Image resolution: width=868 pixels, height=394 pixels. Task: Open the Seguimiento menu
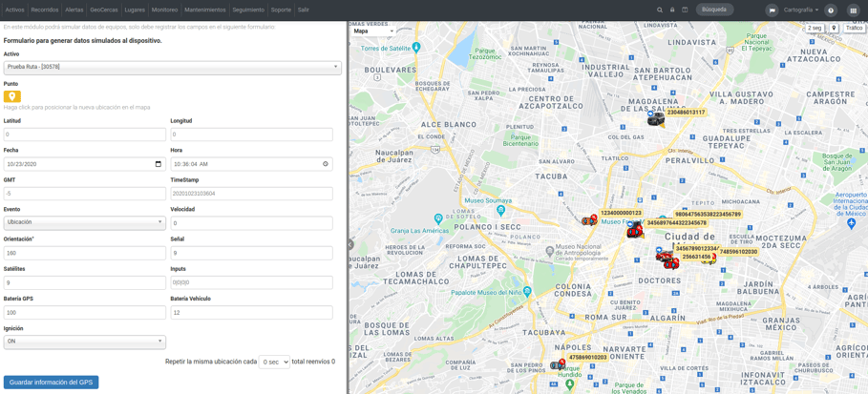[248, 10]
